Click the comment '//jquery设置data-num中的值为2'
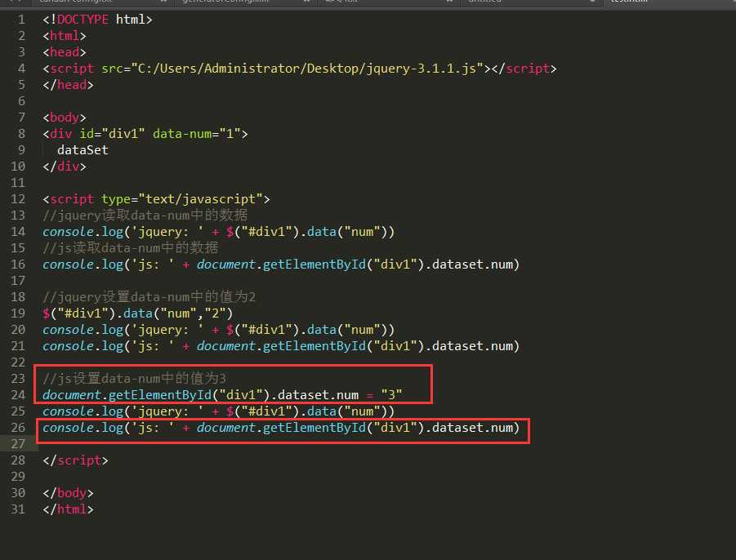The width and height of the screenshot is (736, 560). pyautogui.click(x=149, y=297)
